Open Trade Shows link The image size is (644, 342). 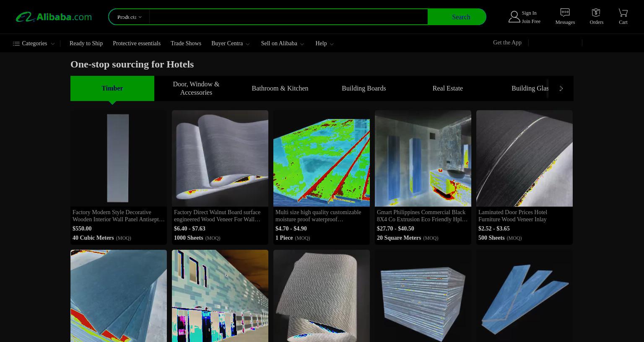(x=186, y=44)
